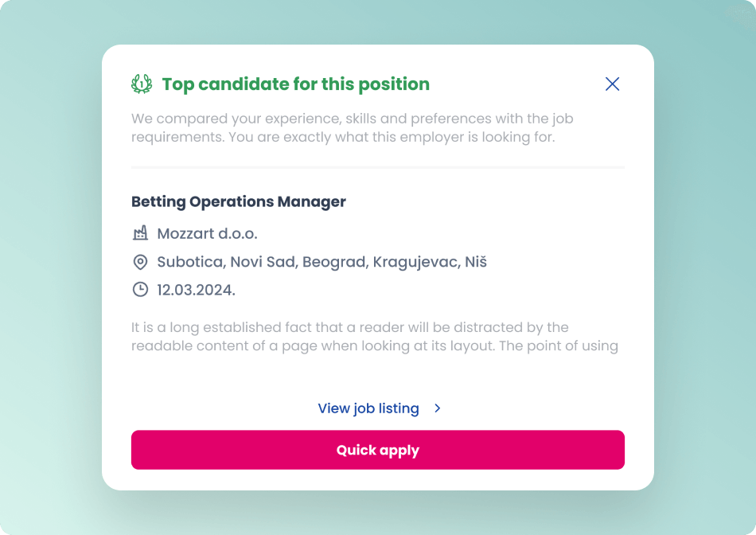The height and width of the screenshot is (535, 756).
Task: Click the horizontal divider under the intro
Action: click(377, 167)
